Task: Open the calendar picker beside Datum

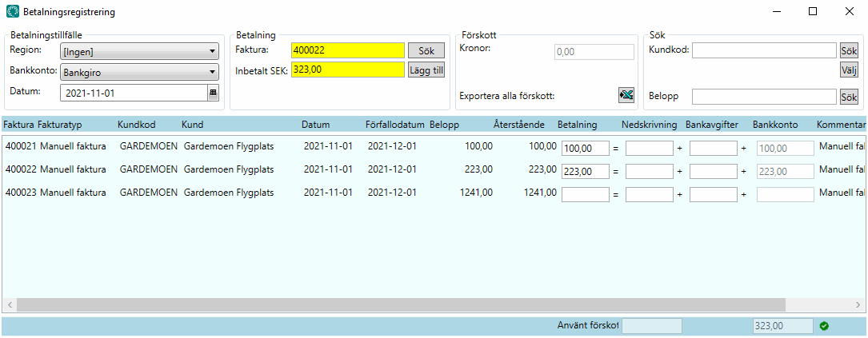Action: pos(213,93)
